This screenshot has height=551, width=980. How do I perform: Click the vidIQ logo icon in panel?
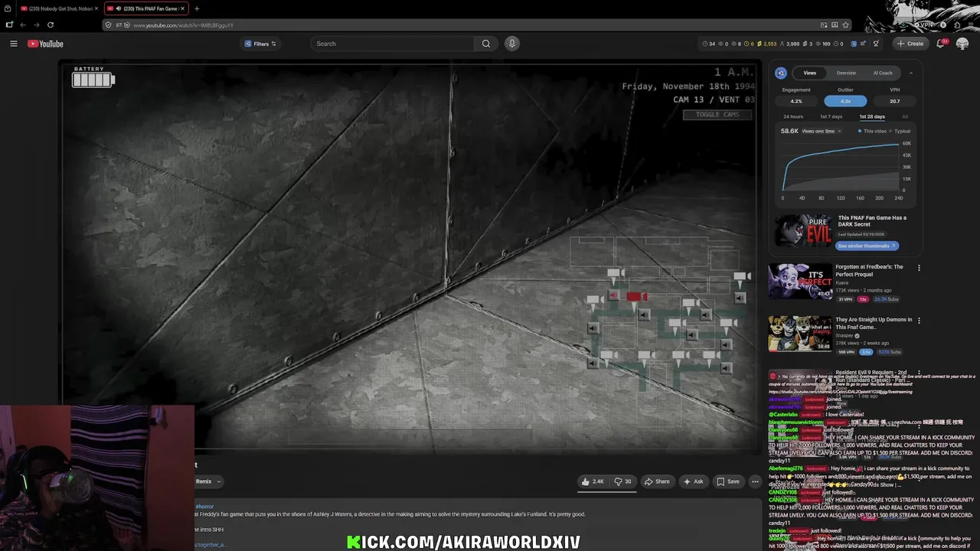[781, 73]
